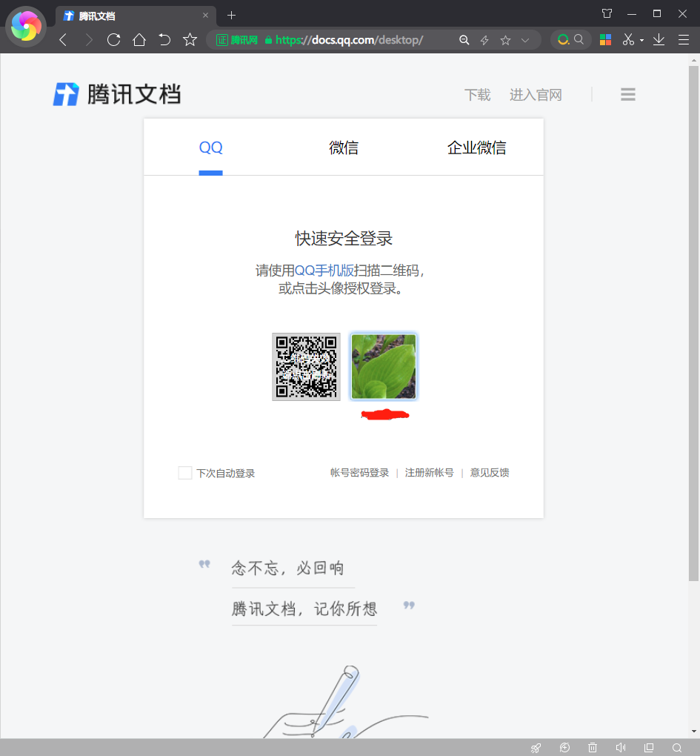Click the window layout icon in status bar
Viewport: 700px width, 756px height.
[649, 748]
